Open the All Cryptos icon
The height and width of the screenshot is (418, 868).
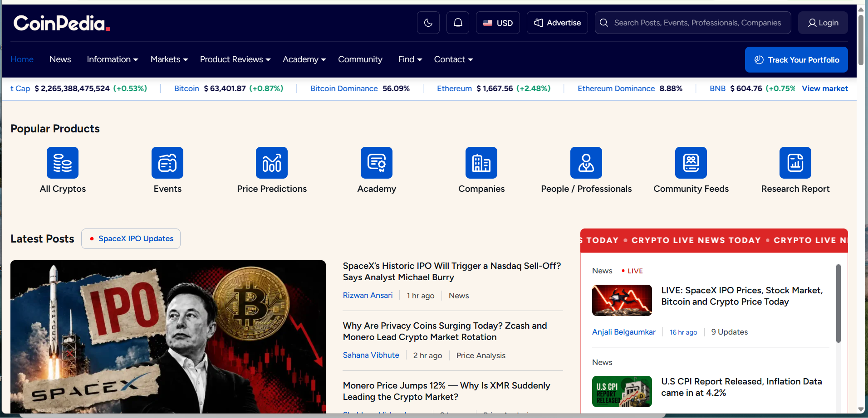tap(63, 163)
